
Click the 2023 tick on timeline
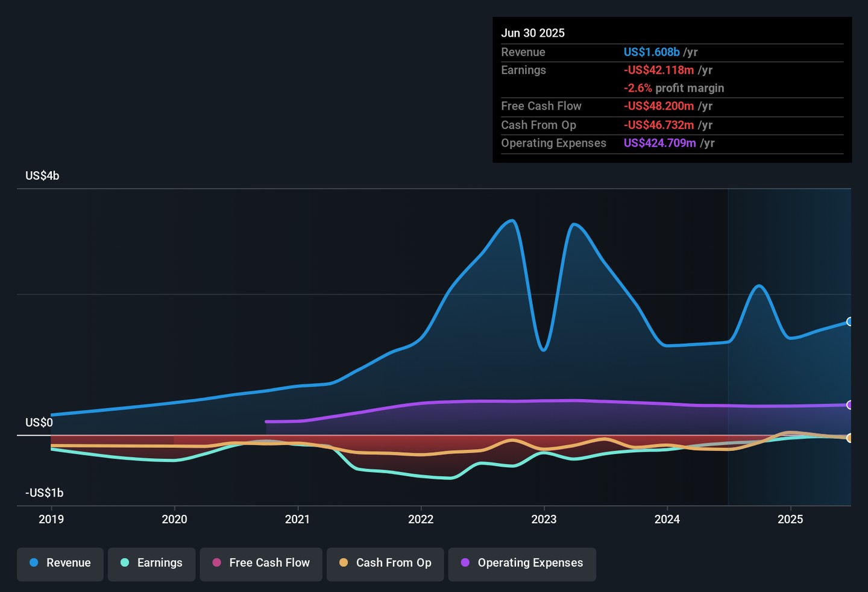coord(544,519)
